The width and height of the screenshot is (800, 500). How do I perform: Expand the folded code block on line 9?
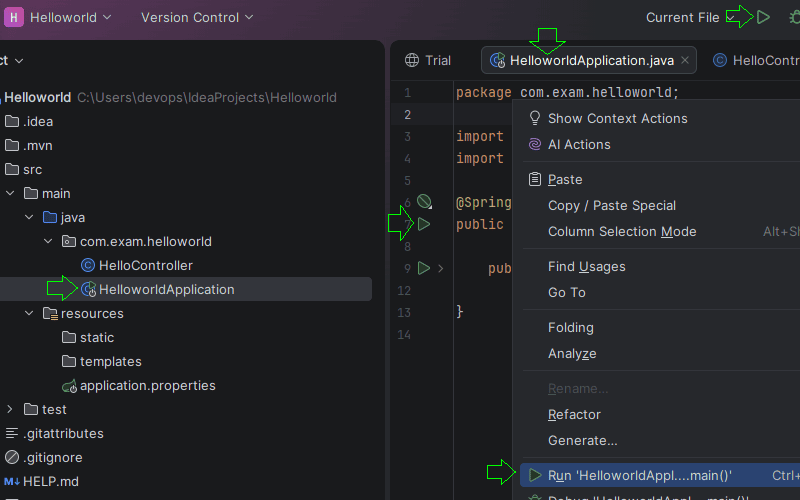click(440, 268)
